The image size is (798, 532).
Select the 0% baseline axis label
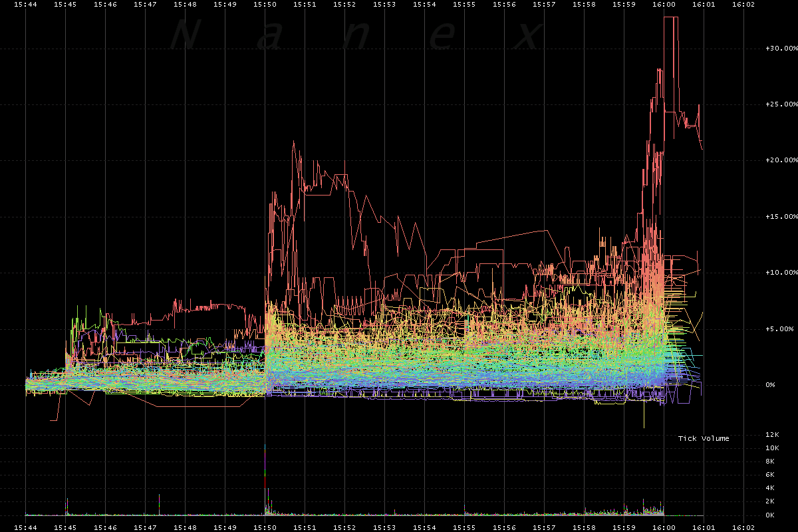click(771, 385)
